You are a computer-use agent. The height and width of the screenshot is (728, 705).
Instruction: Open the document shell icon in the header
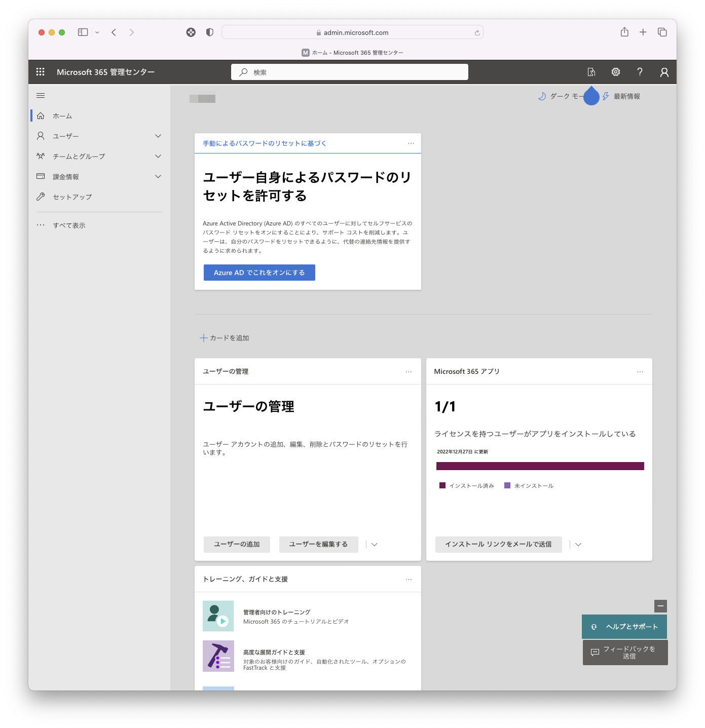[x=591, y=72]
